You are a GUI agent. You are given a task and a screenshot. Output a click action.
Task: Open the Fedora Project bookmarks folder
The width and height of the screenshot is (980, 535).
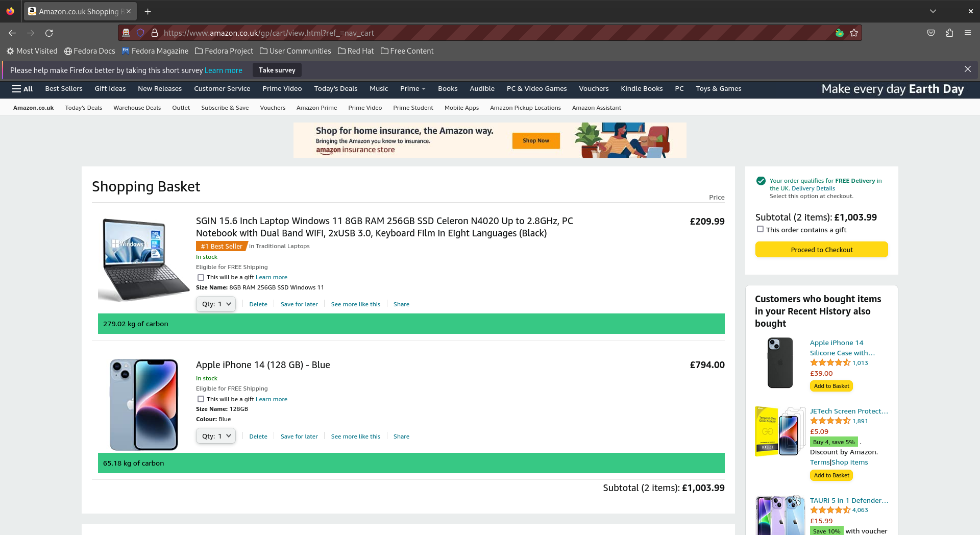(x=224, y=51)
